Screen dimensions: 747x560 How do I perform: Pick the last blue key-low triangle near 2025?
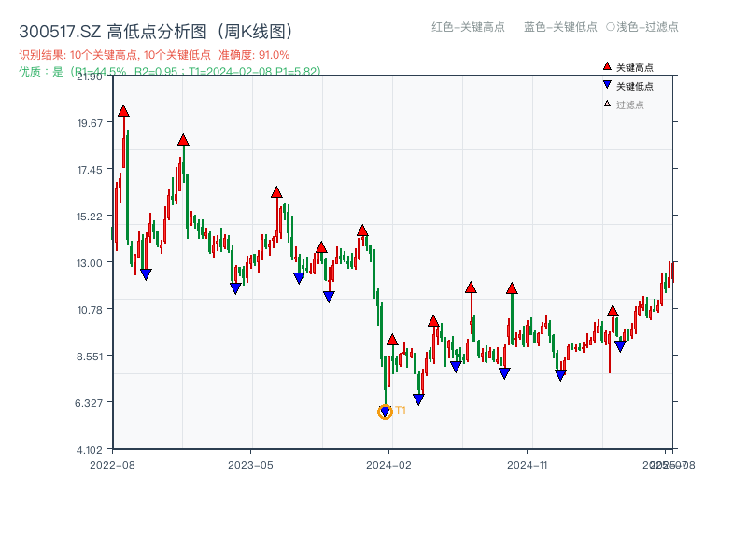point(620,346)
